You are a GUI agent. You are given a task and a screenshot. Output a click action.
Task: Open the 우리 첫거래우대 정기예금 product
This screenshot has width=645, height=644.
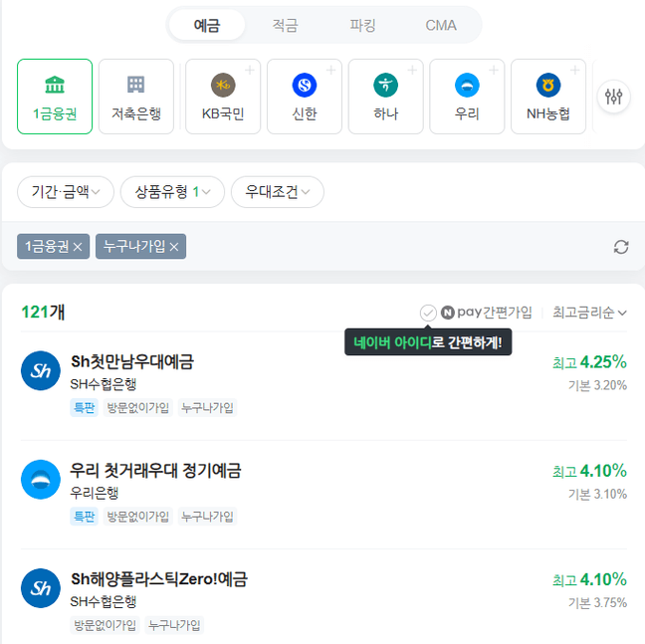(155, 470)
